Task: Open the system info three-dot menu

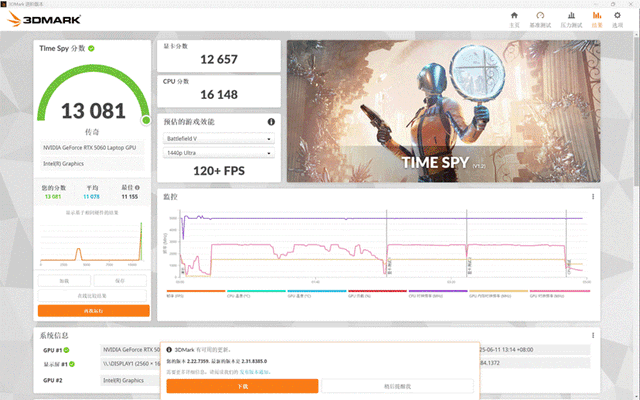Action: 593,336
